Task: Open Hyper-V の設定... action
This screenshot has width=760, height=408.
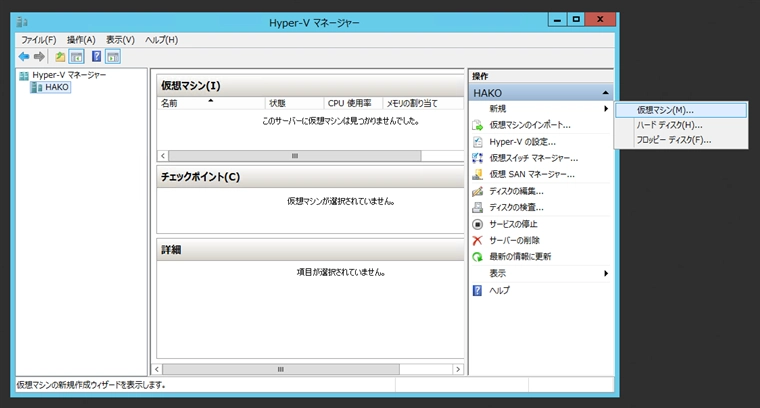Action: pyautogui.click(x=522, y=142)
